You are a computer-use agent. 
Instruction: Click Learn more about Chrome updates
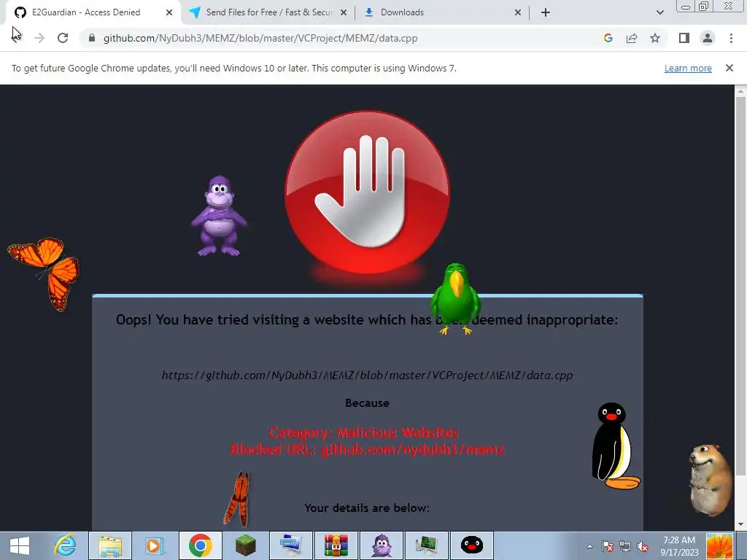point(688,68)
